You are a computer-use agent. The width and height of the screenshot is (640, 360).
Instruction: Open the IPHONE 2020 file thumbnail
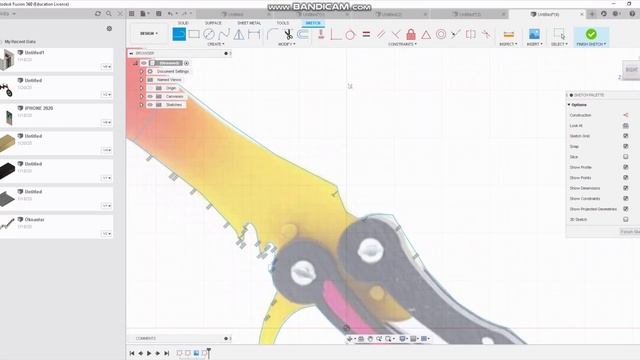tap(9, 118)
